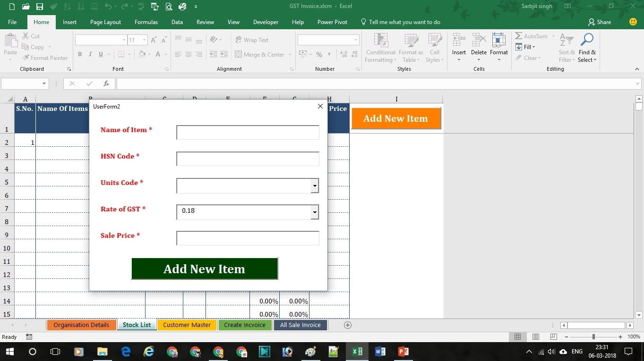Switch to Create Invoice sheet tab

click(x=245, y=325)
